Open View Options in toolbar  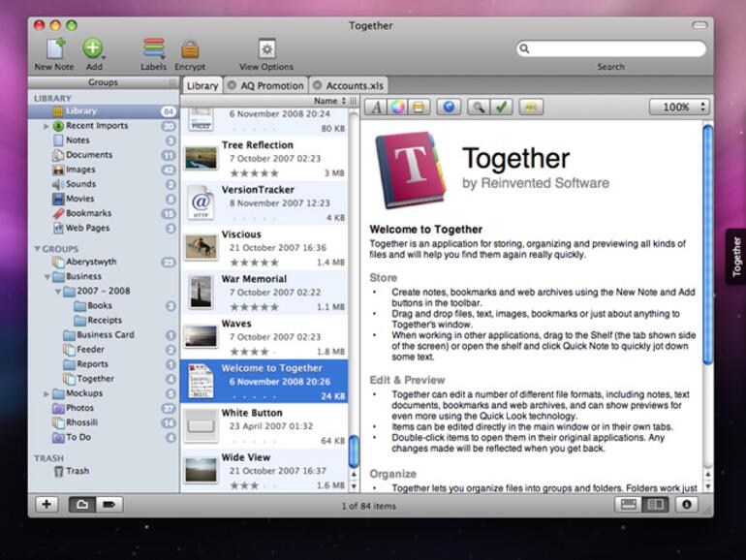[266, 53]
